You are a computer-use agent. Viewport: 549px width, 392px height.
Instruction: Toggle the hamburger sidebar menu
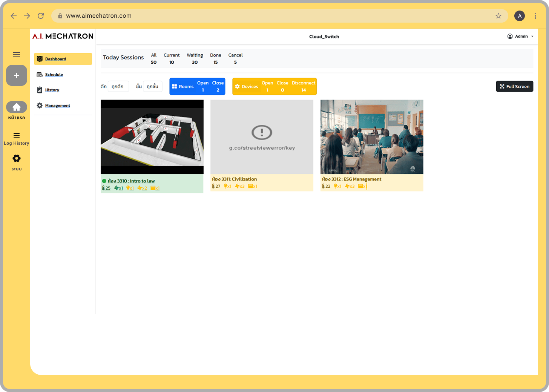point(17,54)
